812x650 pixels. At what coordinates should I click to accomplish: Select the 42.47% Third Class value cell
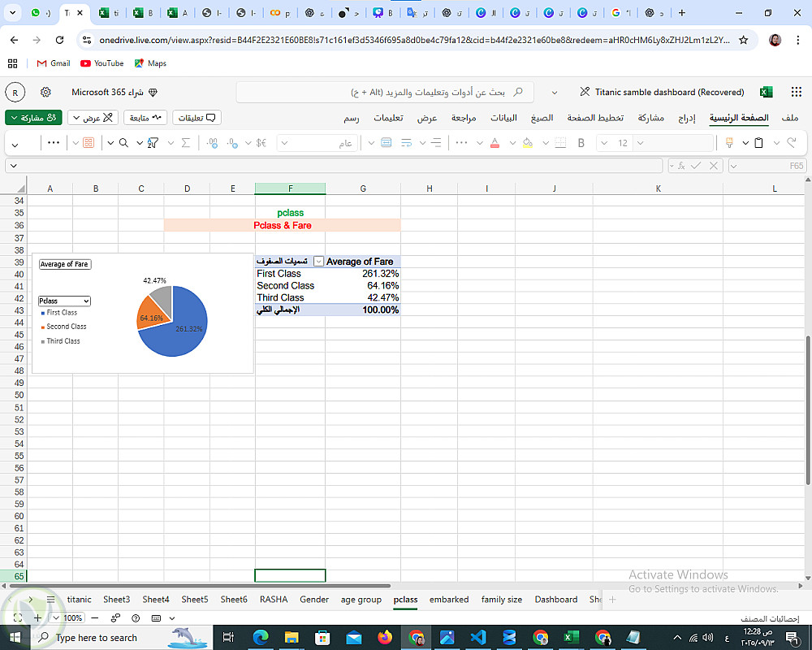coord(363,297)
